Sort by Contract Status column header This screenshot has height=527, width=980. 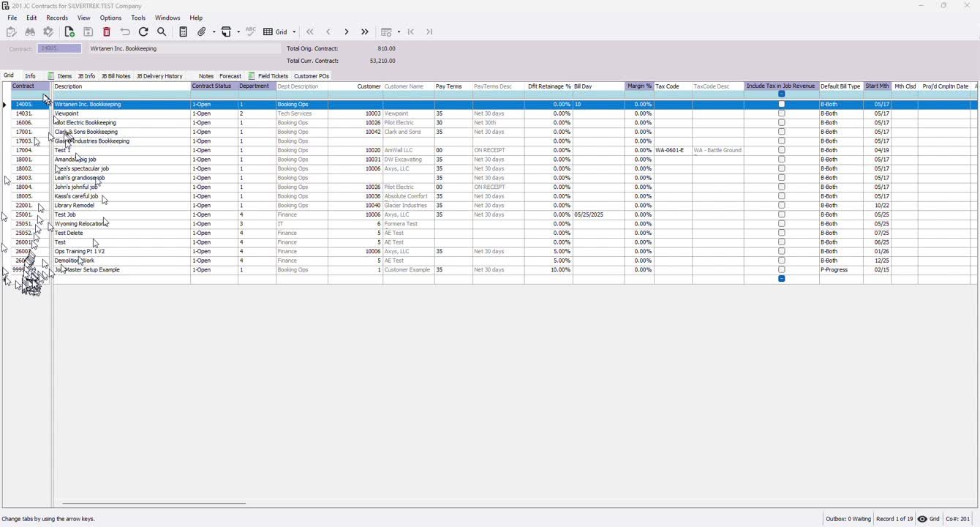[x=214, y=86]
